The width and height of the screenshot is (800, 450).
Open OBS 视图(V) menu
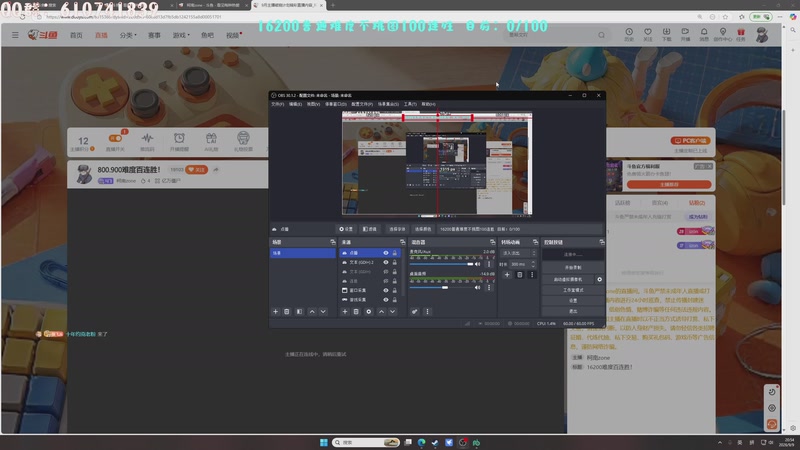pos(313,104)
